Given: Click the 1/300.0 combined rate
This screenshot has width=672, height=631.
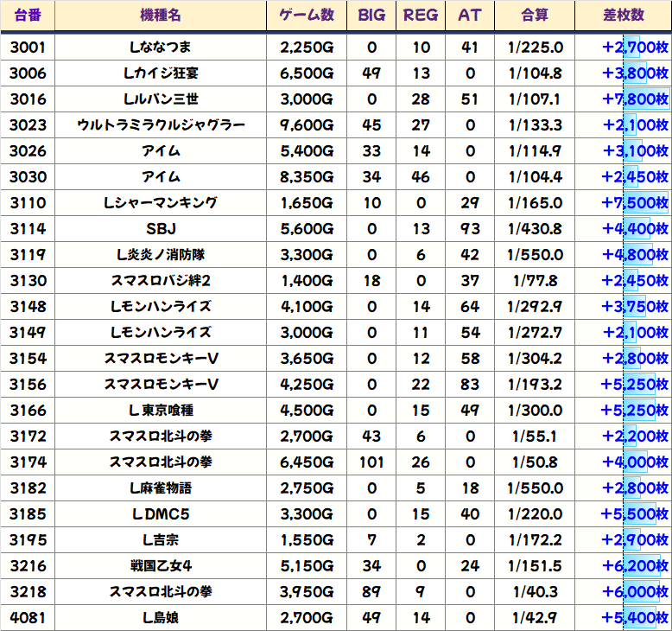Looking at the screenshot, I should pyautogui.click(x=535, y=411).
